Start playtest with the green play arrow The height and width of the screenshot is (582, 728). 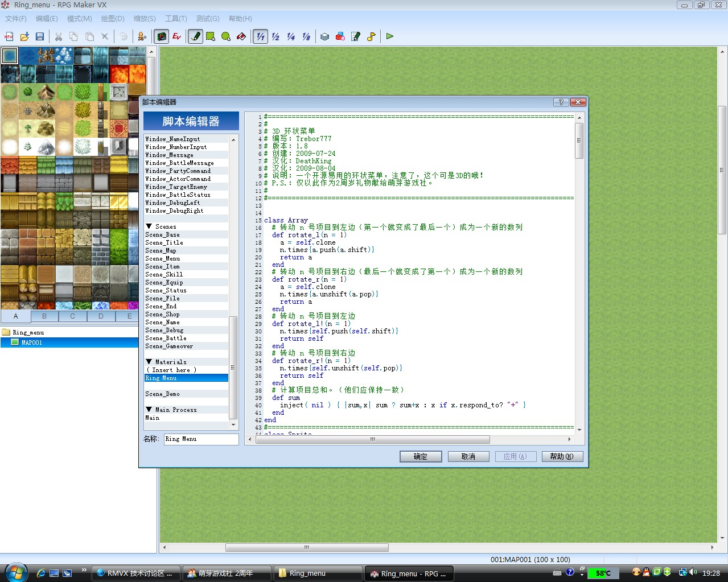pos(390,36)
